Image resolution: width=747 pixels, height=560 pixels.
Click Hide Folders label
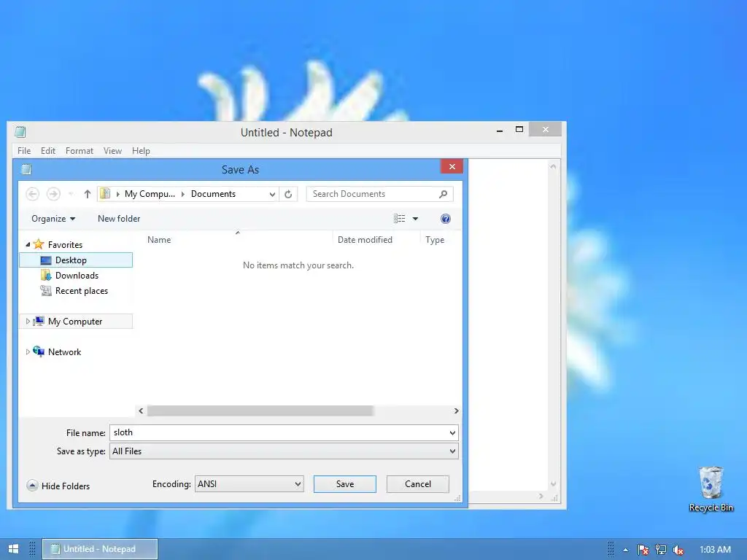[66, 486]
